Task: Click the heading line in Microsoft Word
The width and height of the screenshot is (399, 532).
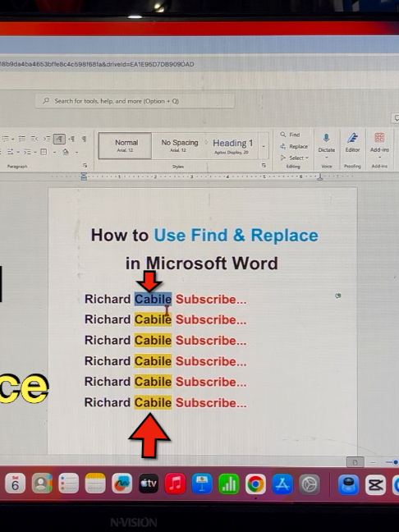Action: (x=202, y=264)
